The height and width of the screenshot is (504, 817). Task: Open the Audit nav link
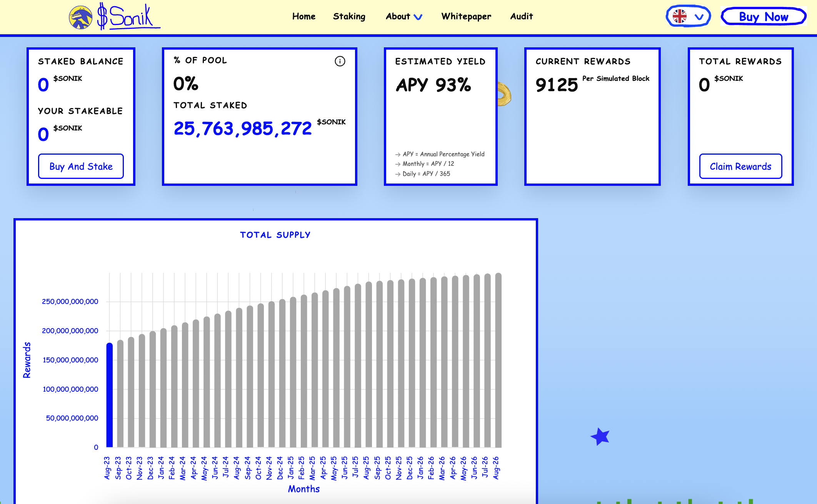(x=522, y=17)
